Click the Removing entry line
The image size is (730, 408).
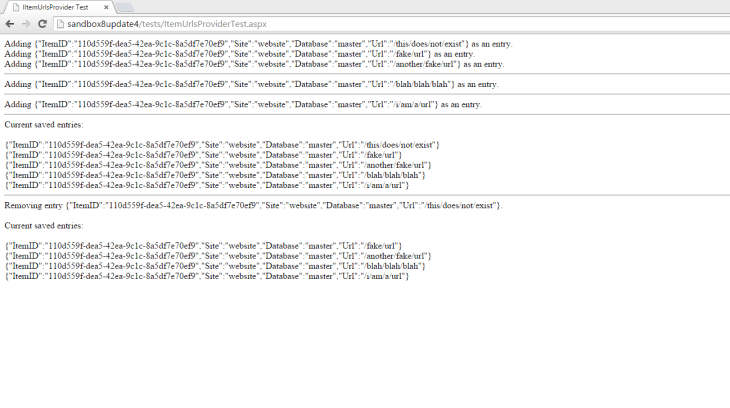[x=253, y=205]
